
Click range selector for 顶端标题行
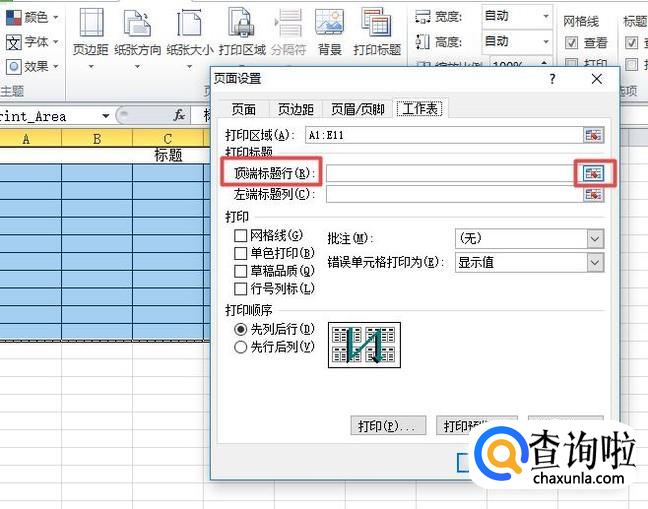[594, 173]
